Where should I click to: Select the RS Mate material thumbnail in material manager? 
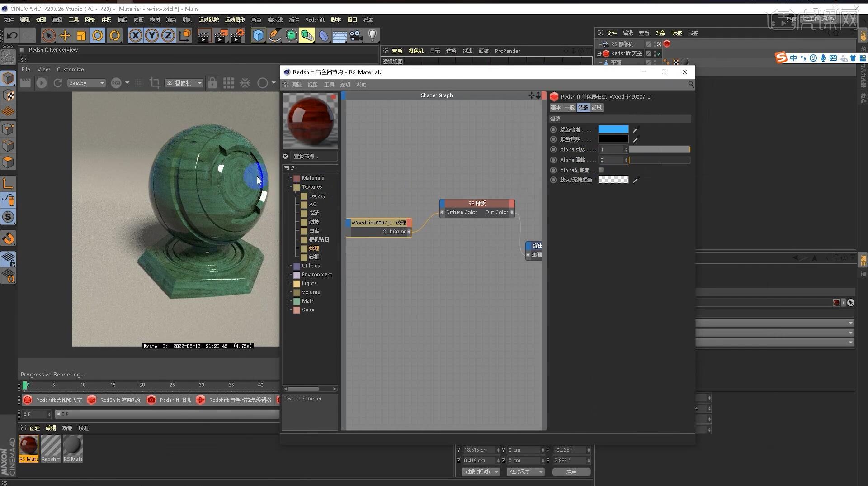pyautogui.click(x=28, y=448)
